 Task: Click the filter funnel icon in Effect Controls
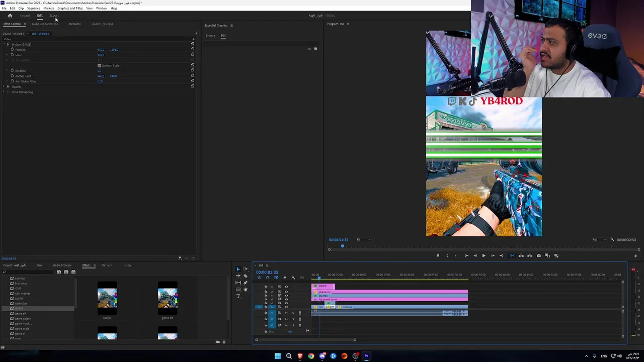tap(180, 258)
